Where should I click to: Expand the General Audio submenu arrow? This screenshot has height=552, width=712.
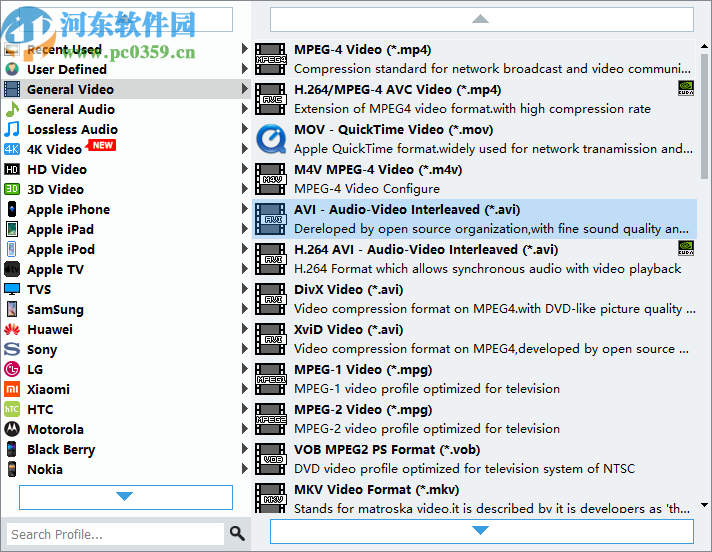tap(244, 109)
